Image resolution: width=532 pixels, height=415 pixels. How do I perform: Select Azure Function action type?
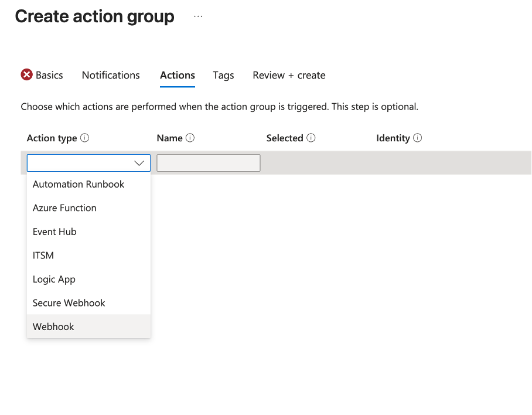point(64,208)
